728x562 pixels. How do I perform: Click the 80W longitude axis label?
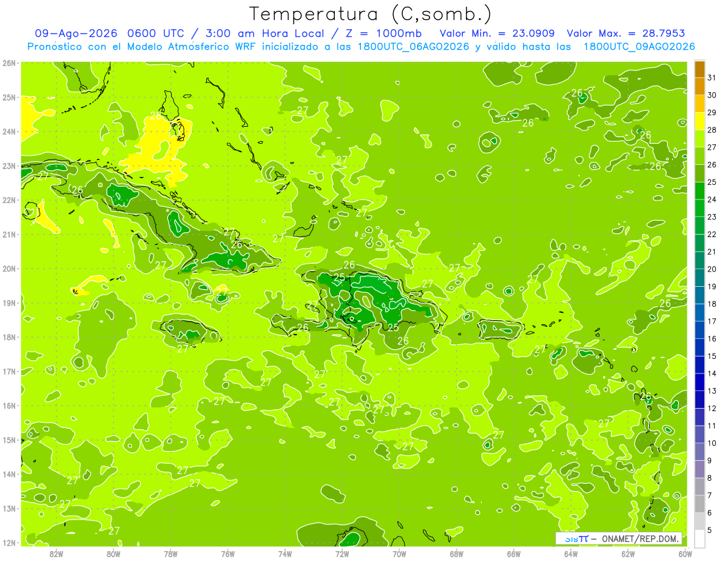(x=113, y=554)
